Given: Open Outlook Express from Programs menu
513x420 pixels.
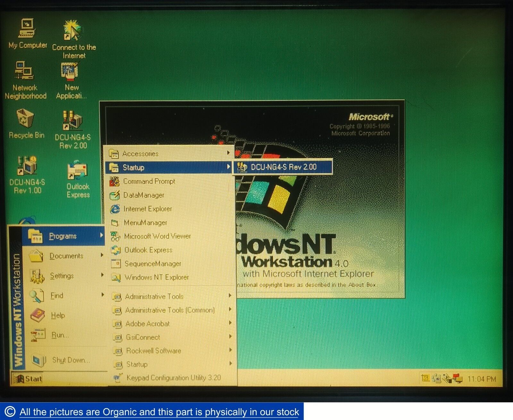Looking at the screenshot, I should 171,250.
